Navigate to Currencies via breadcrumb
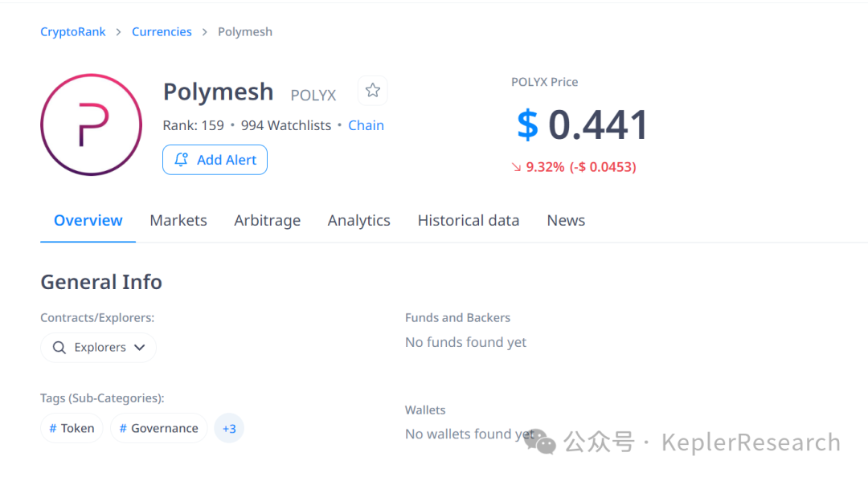The height and width of the screenshot is (477, 868). click(162, 31)
